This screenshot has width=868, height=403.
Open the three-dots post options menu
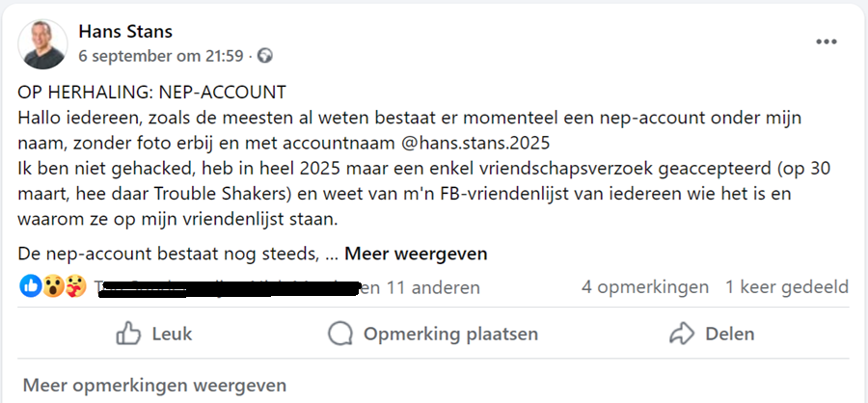pos(827,41)
